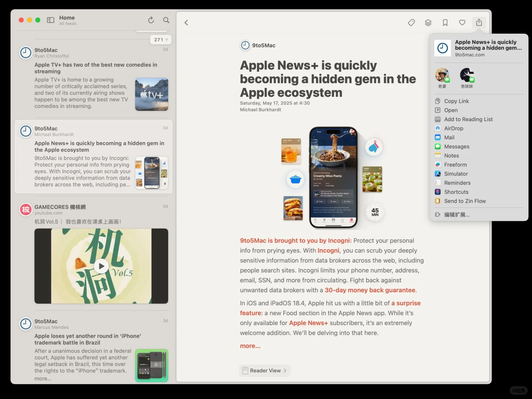Click the youtube.com source label

pyautogui.click(x=48, y=213)
